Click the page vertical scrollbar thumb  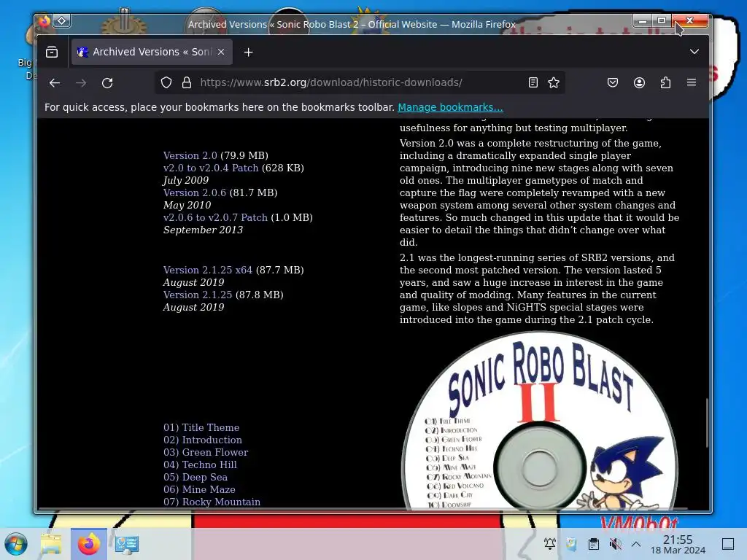tap(707, 423)
